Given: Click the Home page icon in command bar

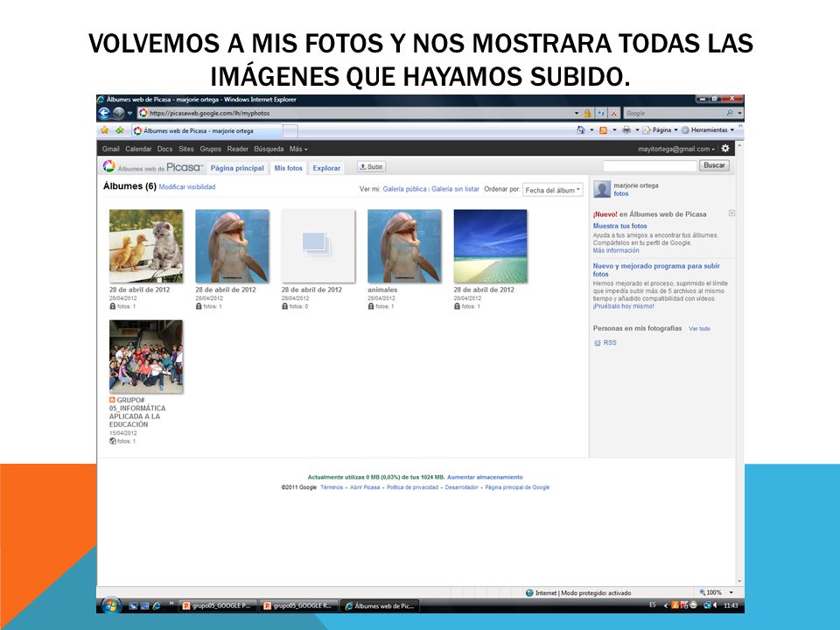Looking at the screenshot, I should 581,130.
